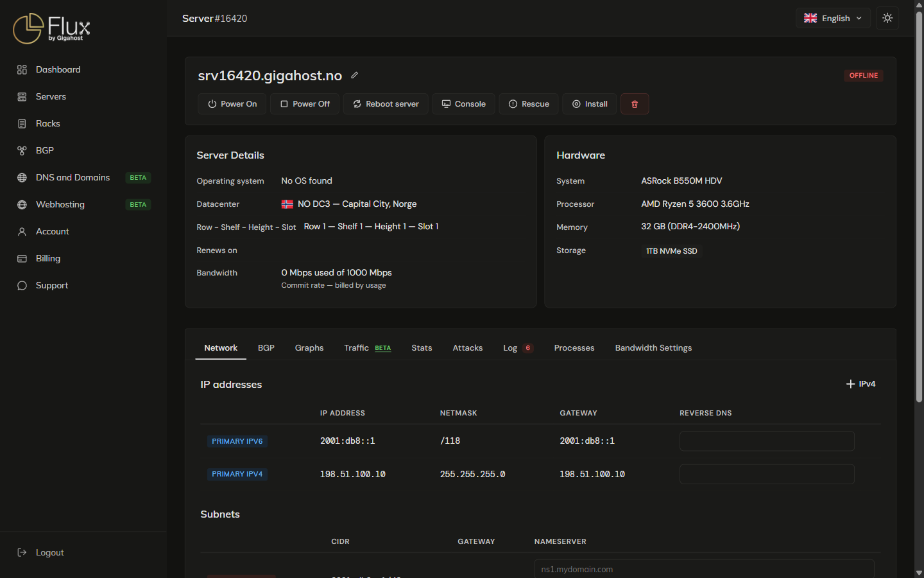
Task: Click the Power On button
Action: coord(232,104)
